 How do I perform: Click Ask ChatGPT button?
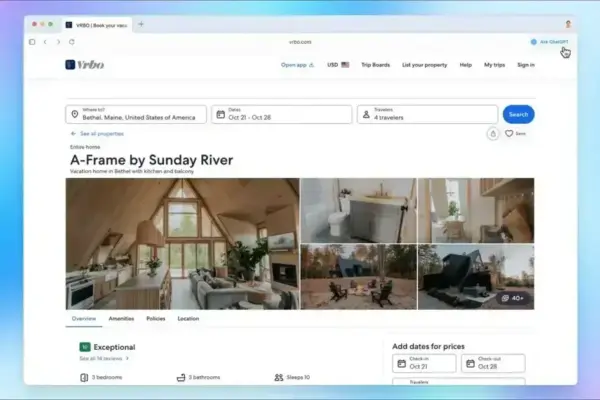coord(549,42)
